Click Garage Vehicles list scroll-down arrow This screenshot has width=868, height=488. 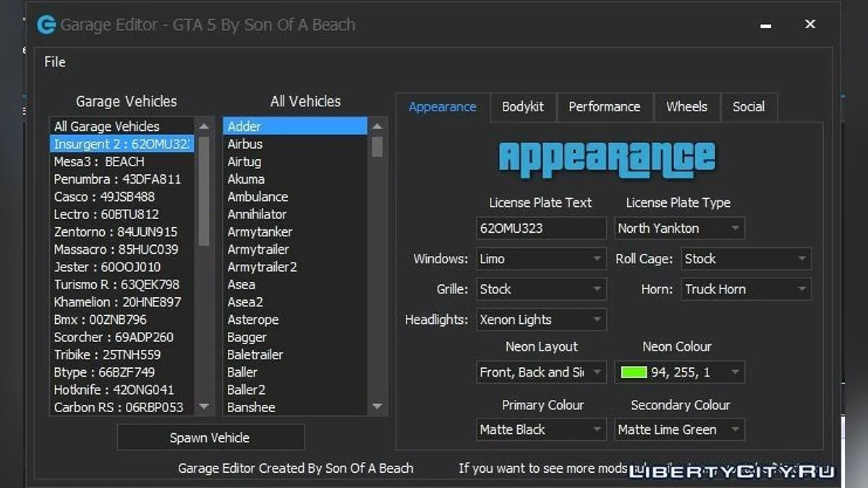click(x=204, y=407)
